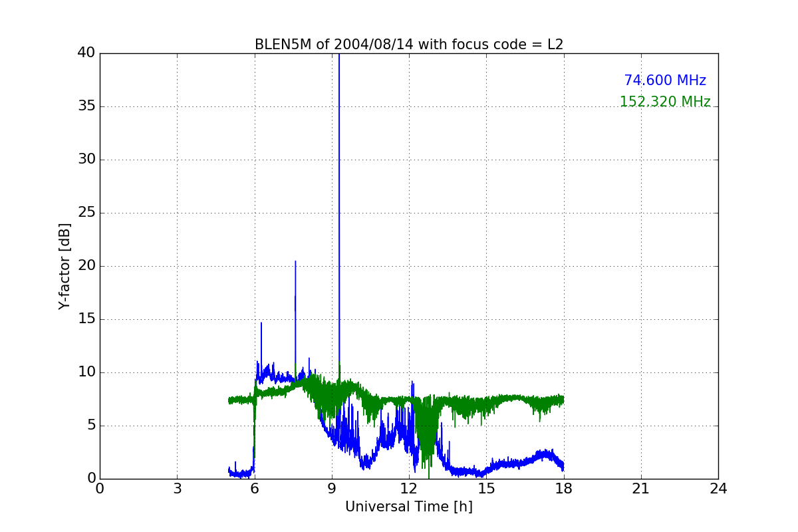Click x-axis tick label '9'
Viewport: 798px width, 532px height.
tap(332, 488)
